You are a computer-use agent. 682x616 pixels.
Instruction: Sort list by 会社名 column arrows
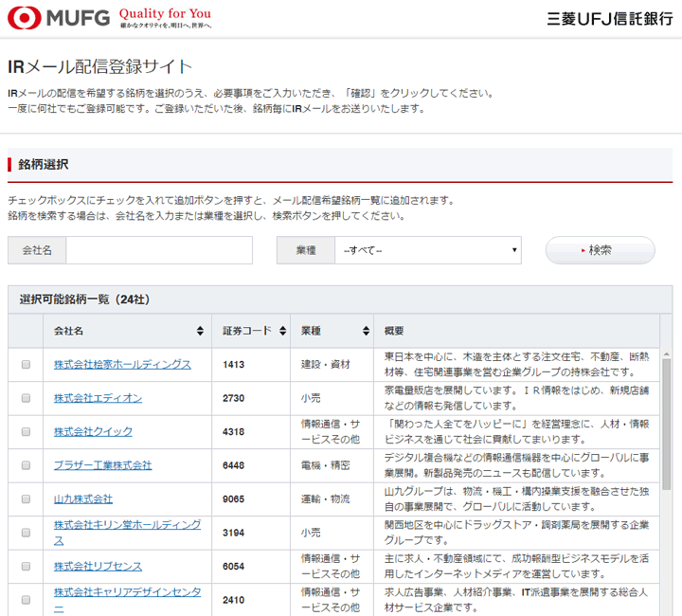click(x=200, y=331)
